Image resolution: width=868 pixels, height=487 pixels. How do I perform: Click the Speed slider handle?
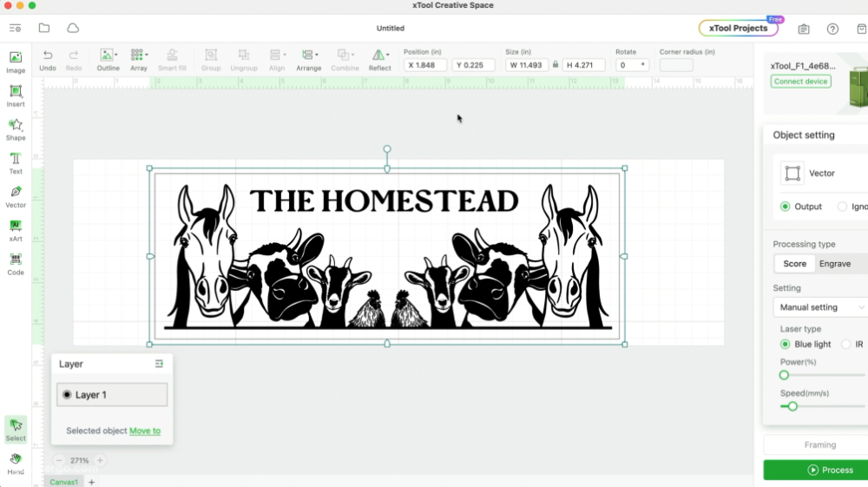[792, 406]
